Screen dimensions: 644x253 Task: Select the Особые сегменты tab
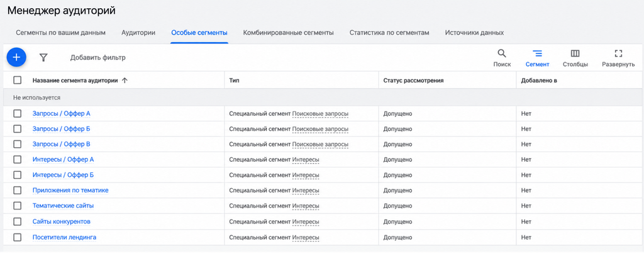pos(199,33)
